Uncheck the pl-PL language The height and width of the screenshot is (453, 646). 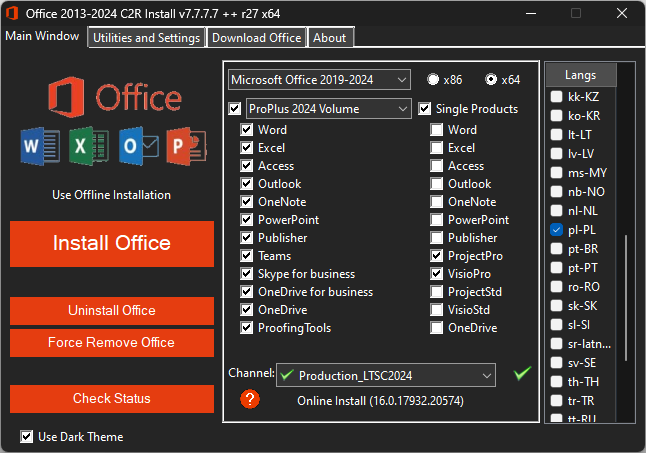556,229
